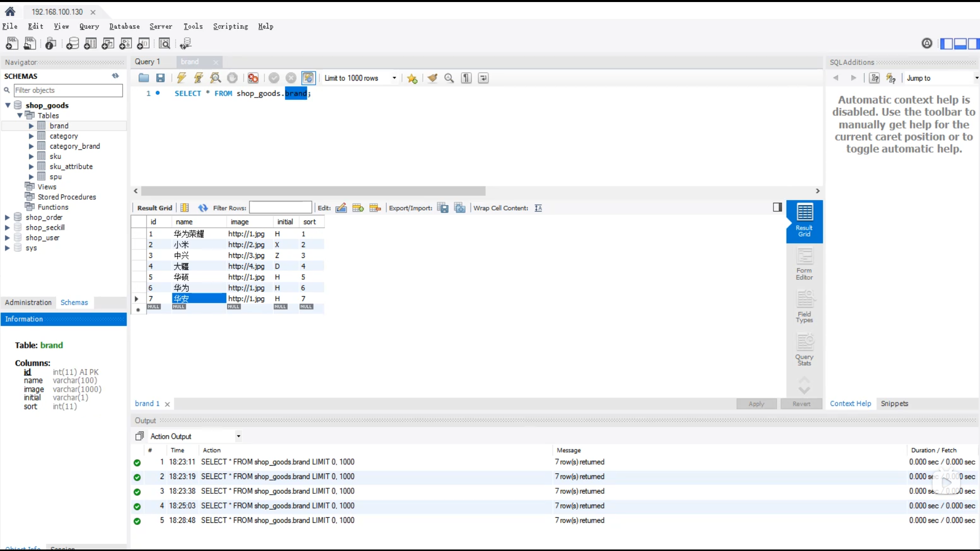Open a script file in this editor
This screenshot has height=551, width=980.
click(143, 78)
